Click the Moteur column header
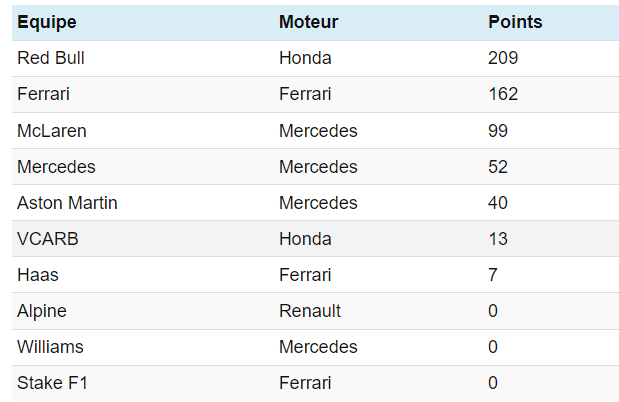 pos(308,22)
